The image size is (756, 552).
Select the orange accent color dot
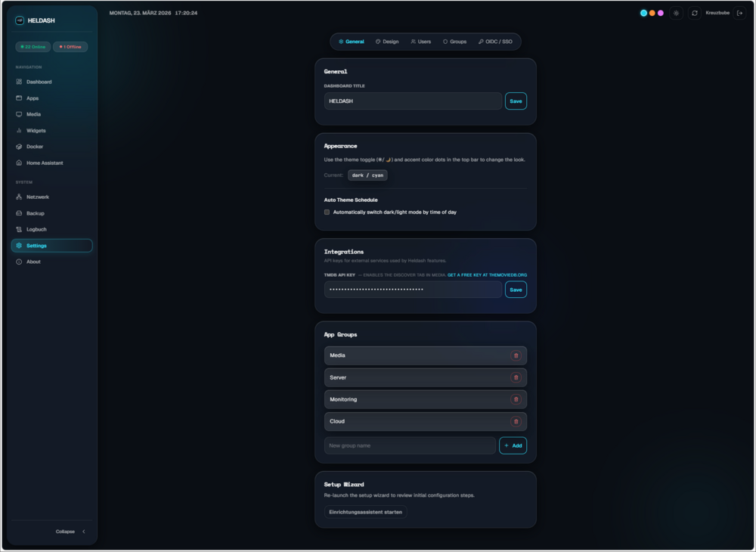pos(652,13)
